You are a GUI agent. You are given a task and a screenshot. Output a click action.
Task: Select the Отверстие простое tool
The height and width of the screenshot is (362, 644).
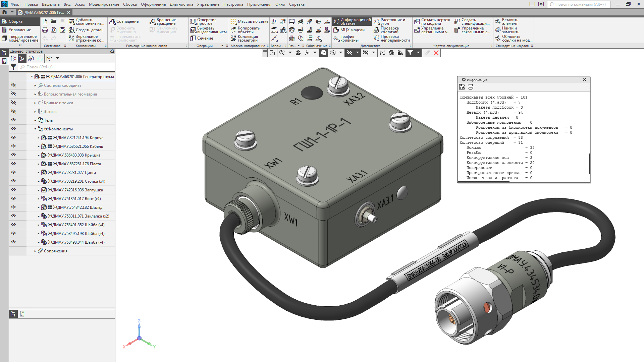204,21
